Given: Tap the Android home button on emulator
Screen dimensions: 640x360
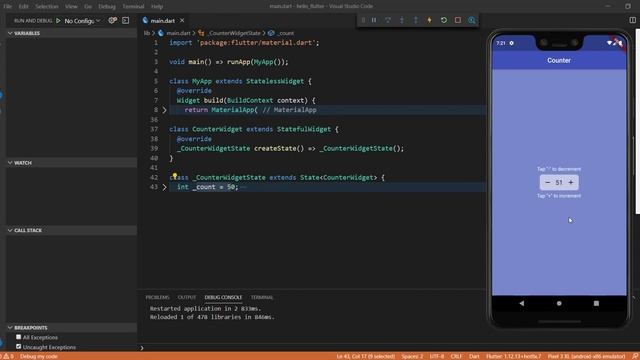Looking at the screenshot, I should [x=559, y=303].
